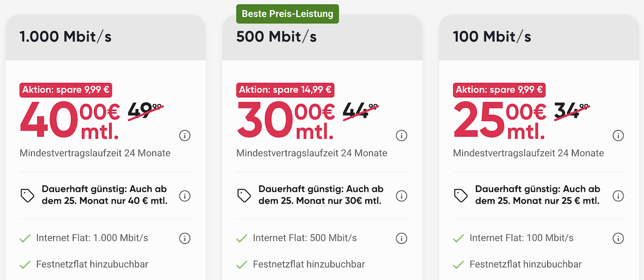Image resolution: width=644 pixels, height=280 pixels.
Task: Click the Beste Preis-Leistung badge
Action: pos(288,14)
